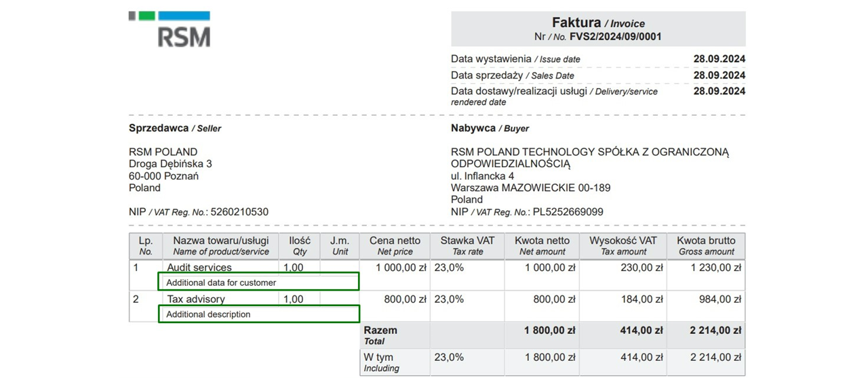The height and width of the screenshot is (384, 868).
Task: Click the 'Stawka VAT' column header
Action: click(467, 246)
